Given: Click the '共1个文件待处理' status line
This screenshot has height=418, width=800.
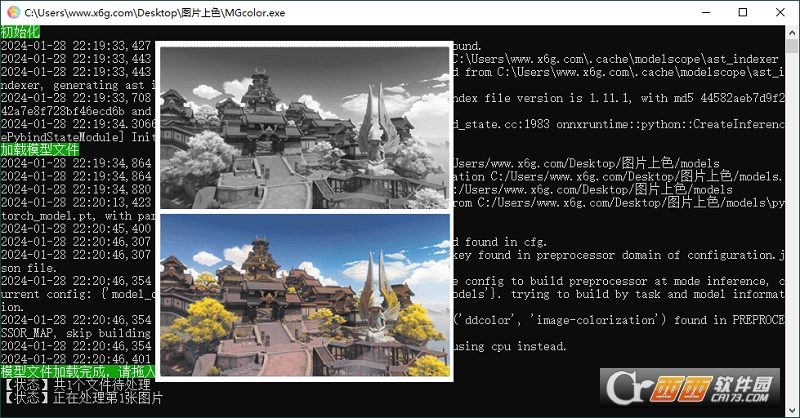Looking at the screenshot, I should coord(77,384).
